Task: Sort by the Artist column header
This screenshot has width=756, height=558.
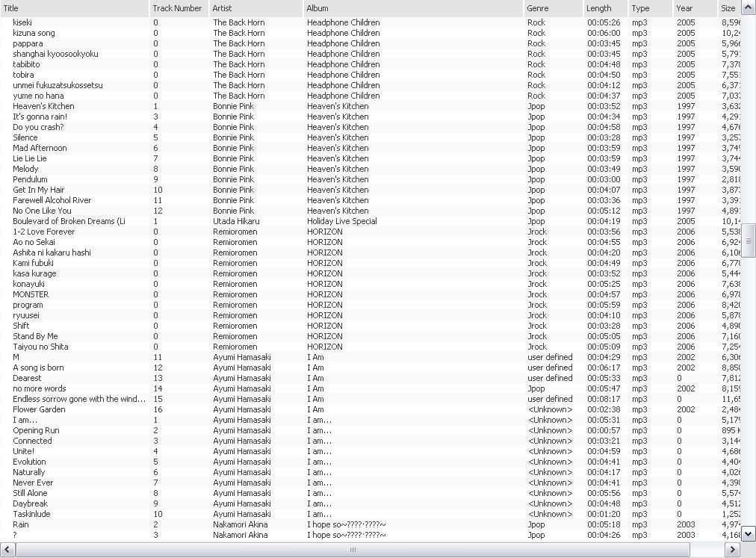Action: point(256,8)
